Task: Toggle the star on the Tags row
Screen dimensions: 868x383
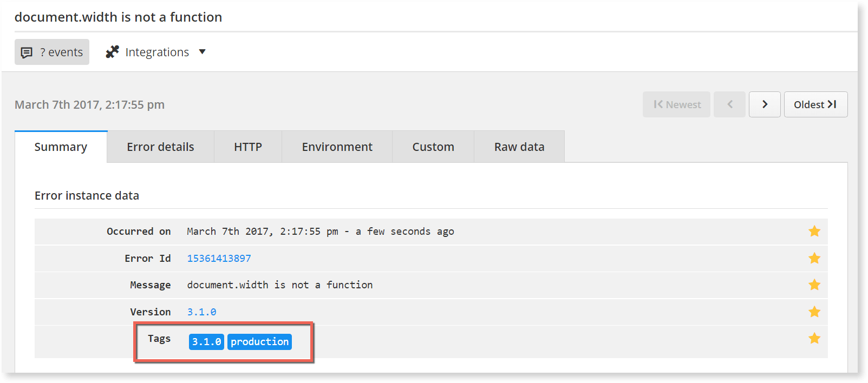Action: (x=814, y=339)
